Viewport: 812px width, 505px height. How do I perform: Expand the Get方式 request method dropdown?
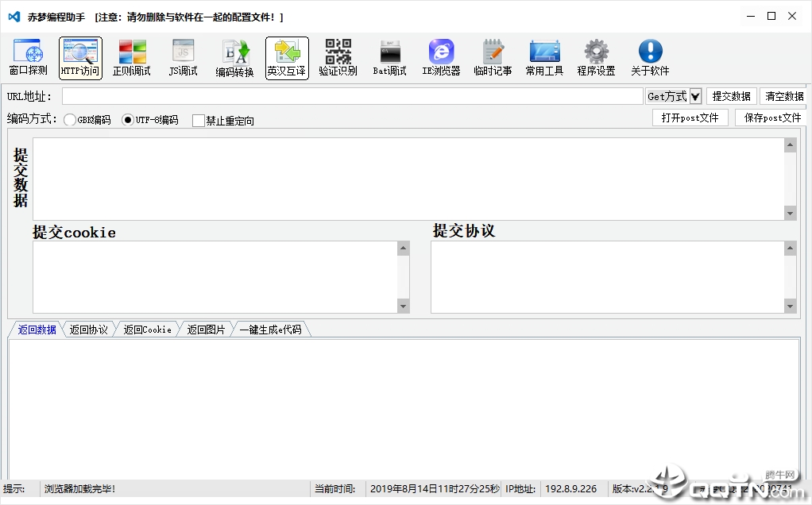pyautogui.click(x=695, y=96)
